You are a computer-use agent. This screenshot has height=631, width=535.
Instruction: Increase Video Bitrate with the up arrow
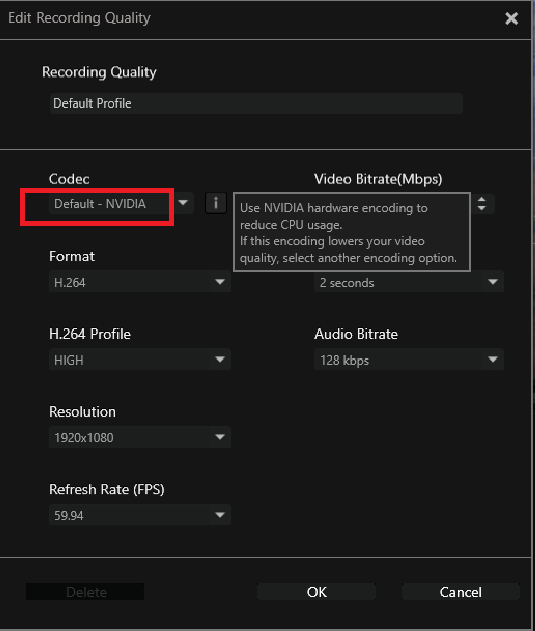pos(481,199)
